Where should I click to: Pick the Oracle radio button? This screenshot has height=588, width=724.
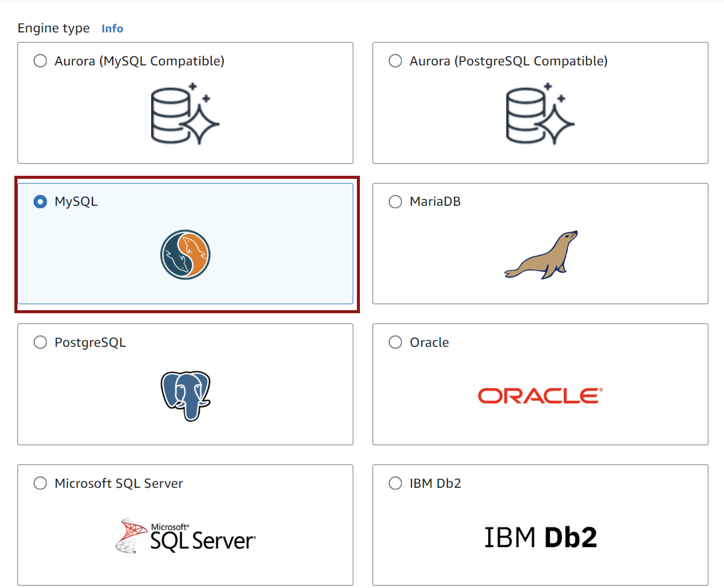(395, 342)
